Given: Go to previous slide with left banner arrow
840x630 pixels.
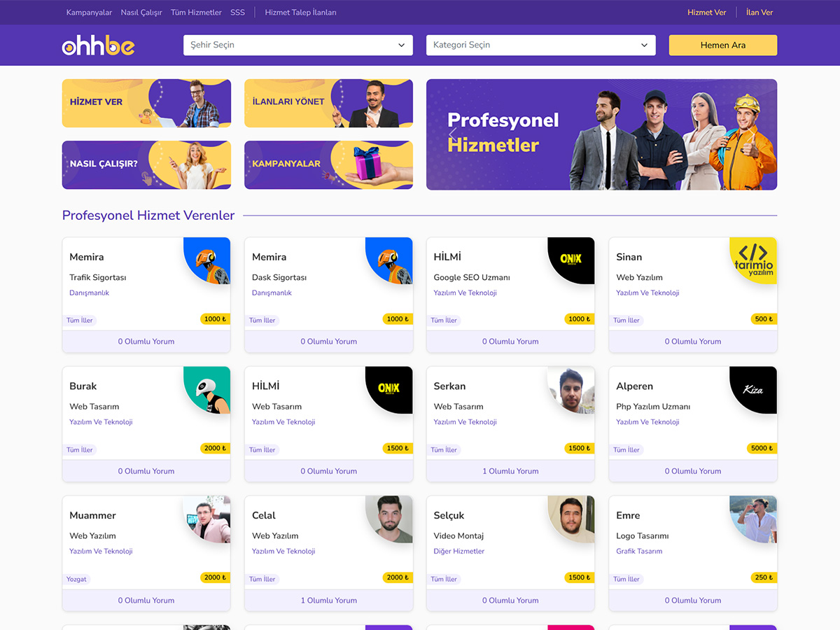Looking at the screenshot, I should (452, 134).
